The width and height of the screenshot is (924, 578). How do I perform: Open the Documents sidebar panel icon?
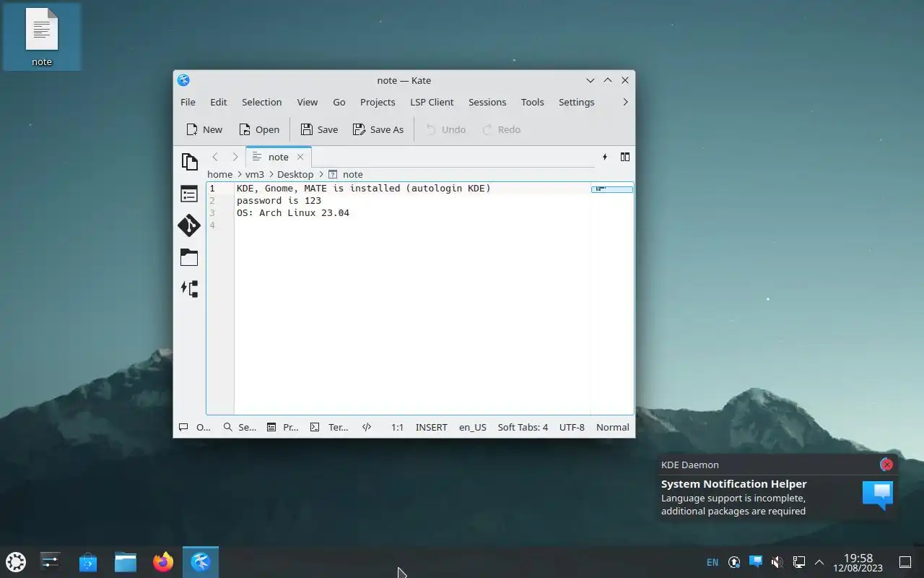tap(189, 162)
